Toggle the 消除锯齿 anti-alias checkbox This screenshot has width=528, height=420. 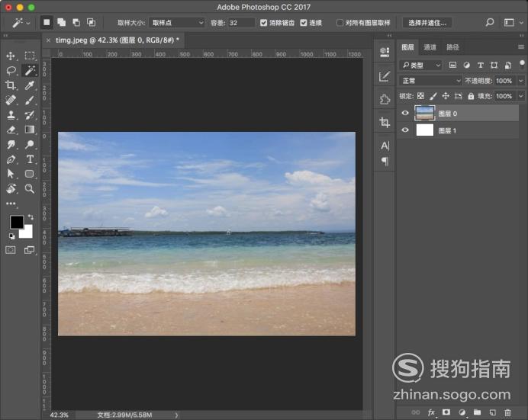264,23
